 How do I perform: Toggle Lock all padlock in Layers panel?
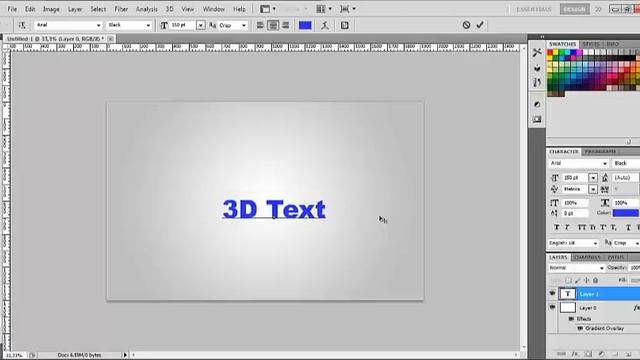click(596, 280)
